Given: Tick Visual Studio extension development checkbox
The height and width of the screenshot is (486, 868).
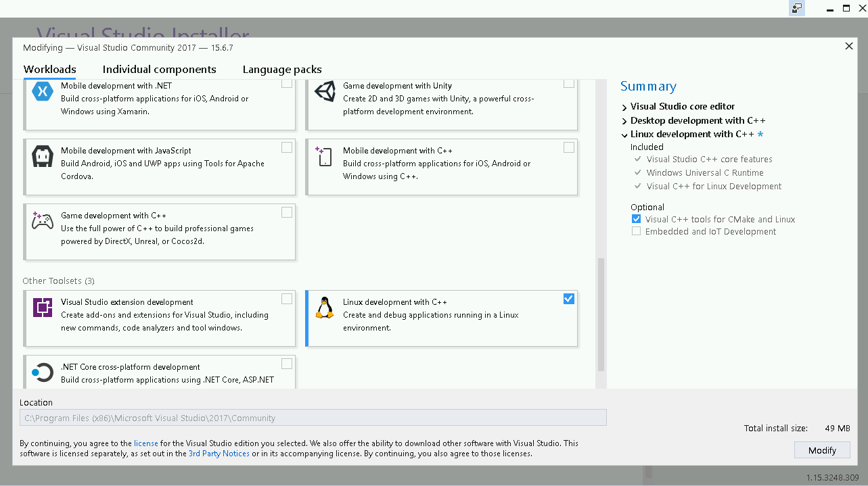Looking at the screenshot, I should coord(287,299).
